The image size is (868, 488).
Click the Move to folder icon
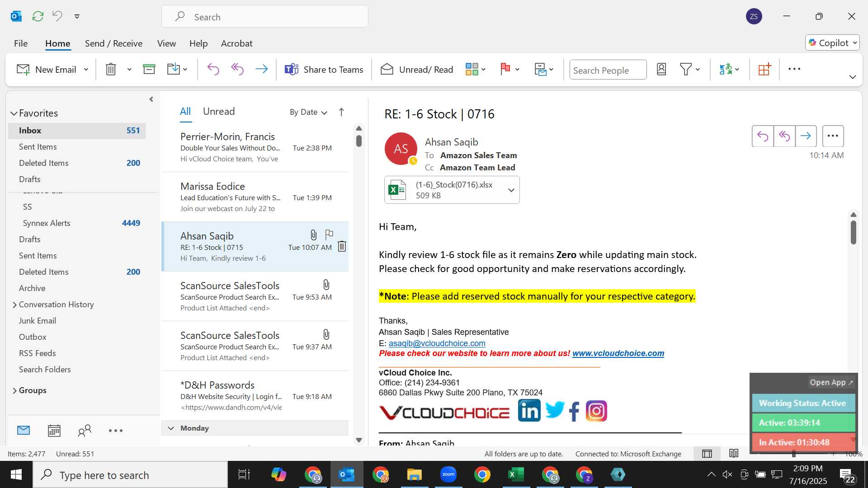point(174,69)
